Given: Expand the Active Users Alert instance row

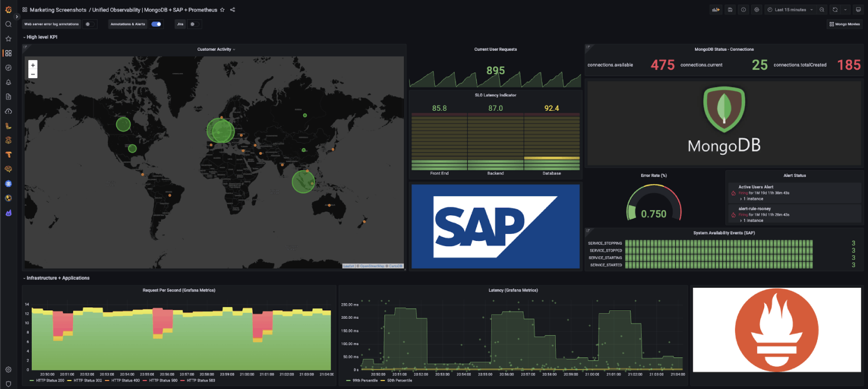Looking at the screenshot, I should click(x=751, y=199).
